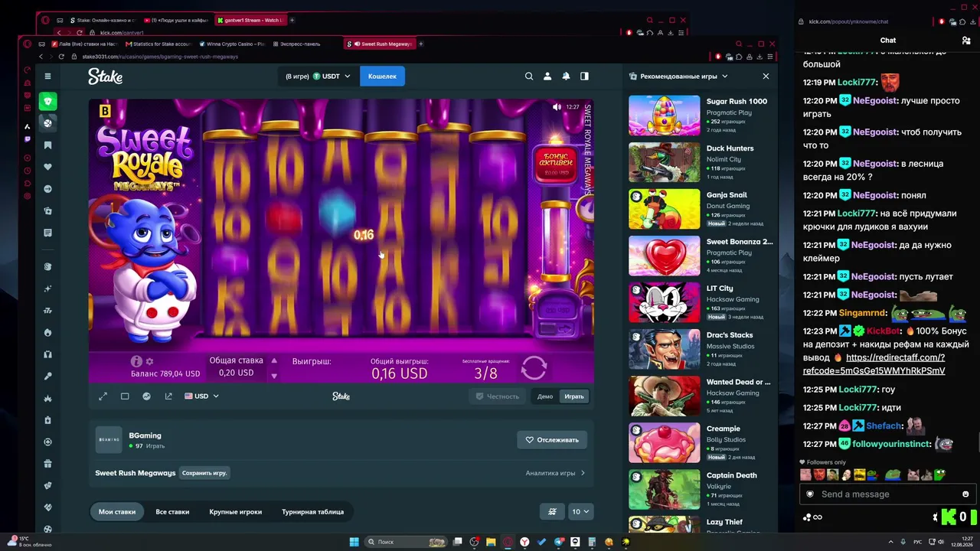The image size is (980, 551).
Task: Enter fullscreen game mode
Action: pos(103,396)
